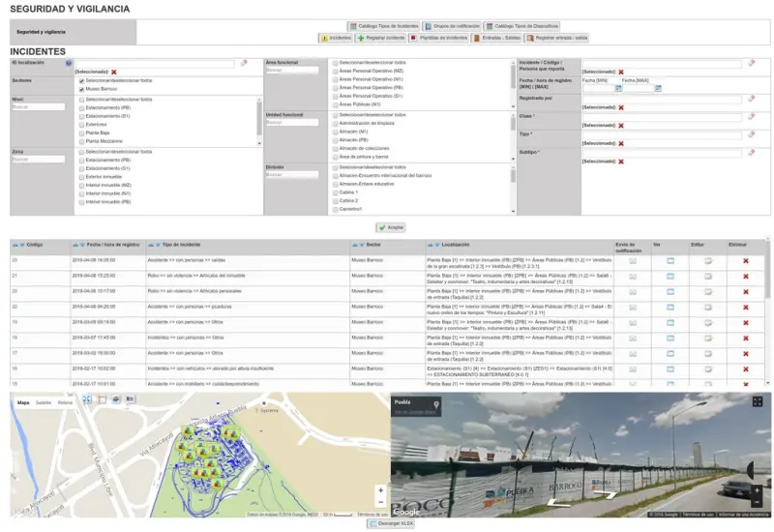774x532 pixels.
Task: Click the Área funcional list scrollbar
Action: tap(514, 76)
